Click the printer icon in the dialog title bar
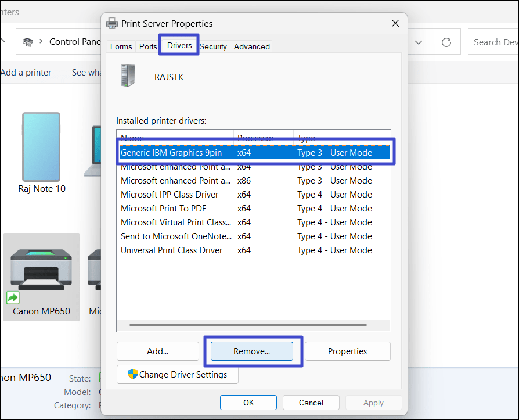Viewport: 519px width, 420px height. point(111,23)
